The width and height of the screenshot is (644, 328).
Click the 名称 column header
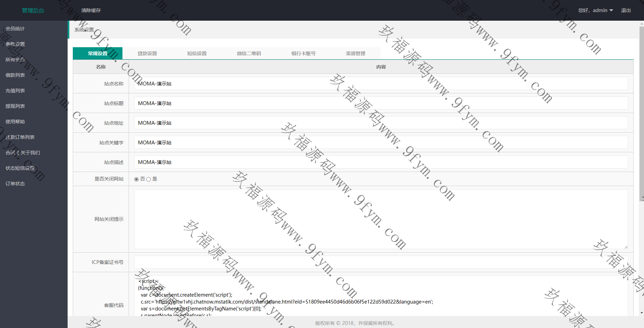(101, 67)
